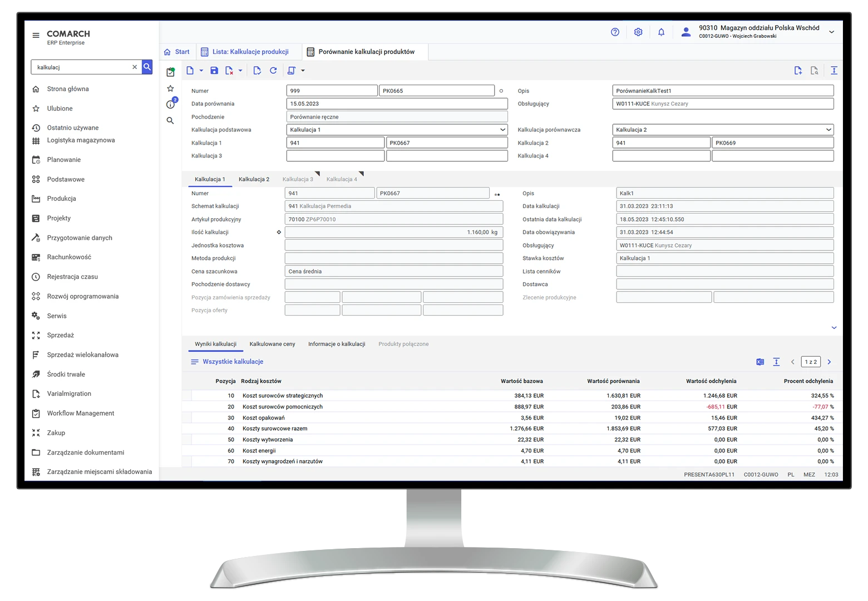This screenshot has width=868, height=601.
Task: Open the Kalkulacja podstawowa combo box
Action: coord(397,130)
